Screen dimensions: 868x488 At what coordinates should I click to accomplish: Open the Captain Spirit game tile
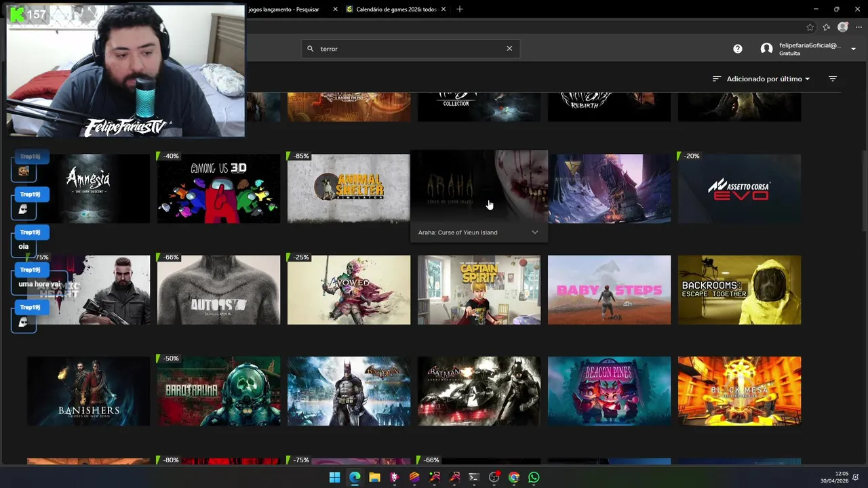click(x=479, y=290)
